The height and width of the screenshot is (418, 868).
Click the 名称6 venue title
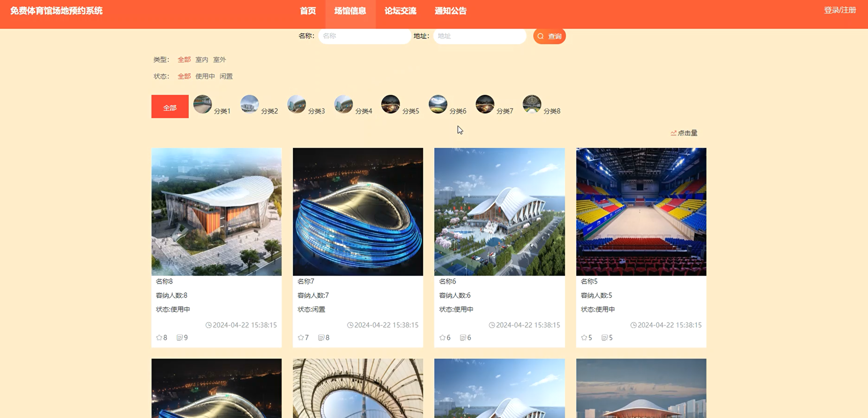[448, 282]
